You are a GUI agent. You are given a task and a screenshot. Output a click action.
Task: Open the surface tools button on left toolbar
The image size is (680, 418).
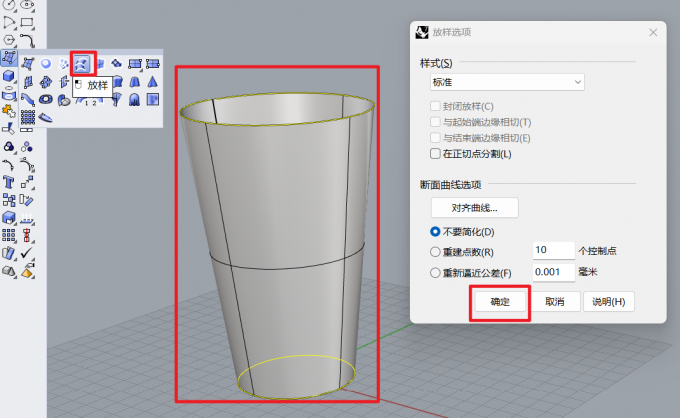[x=9, y=57]
